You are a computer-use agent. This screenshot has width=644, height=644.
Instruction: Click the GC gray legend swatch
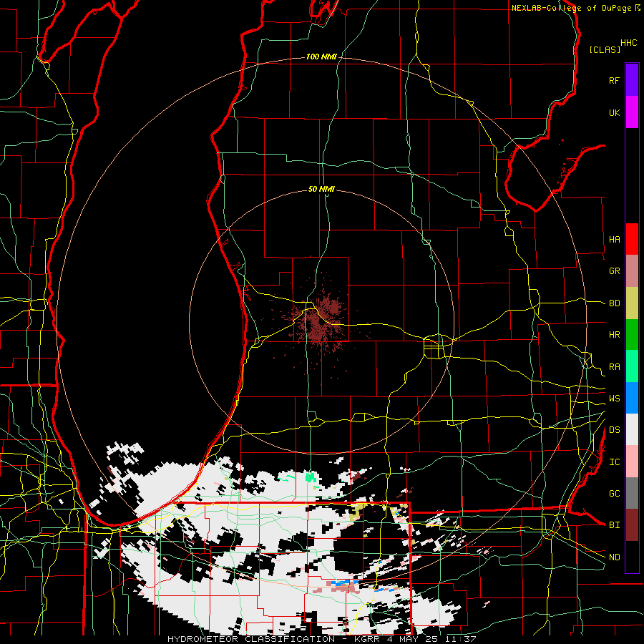(x=632, y=493)
